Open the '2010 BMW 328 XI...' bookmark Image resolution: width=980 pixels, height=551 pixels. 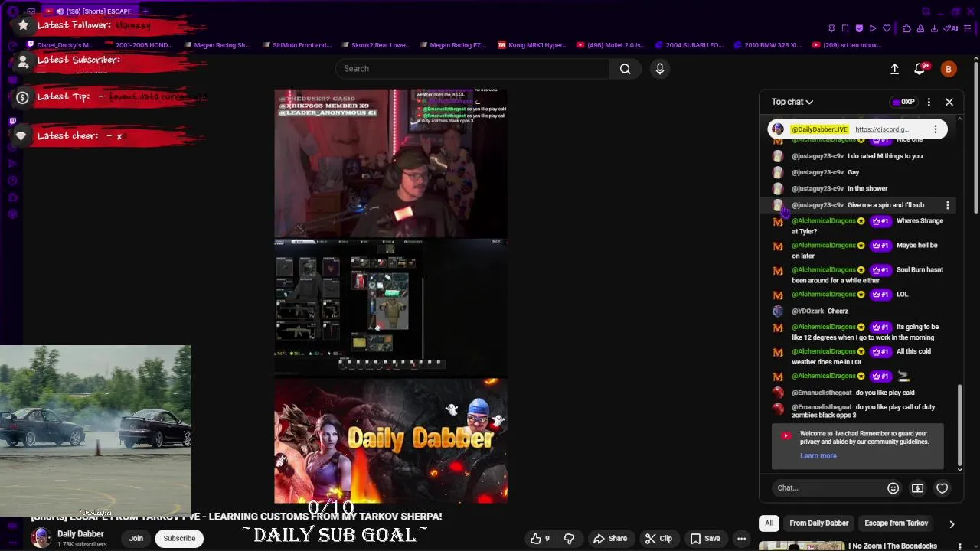[x=768, y=45]
